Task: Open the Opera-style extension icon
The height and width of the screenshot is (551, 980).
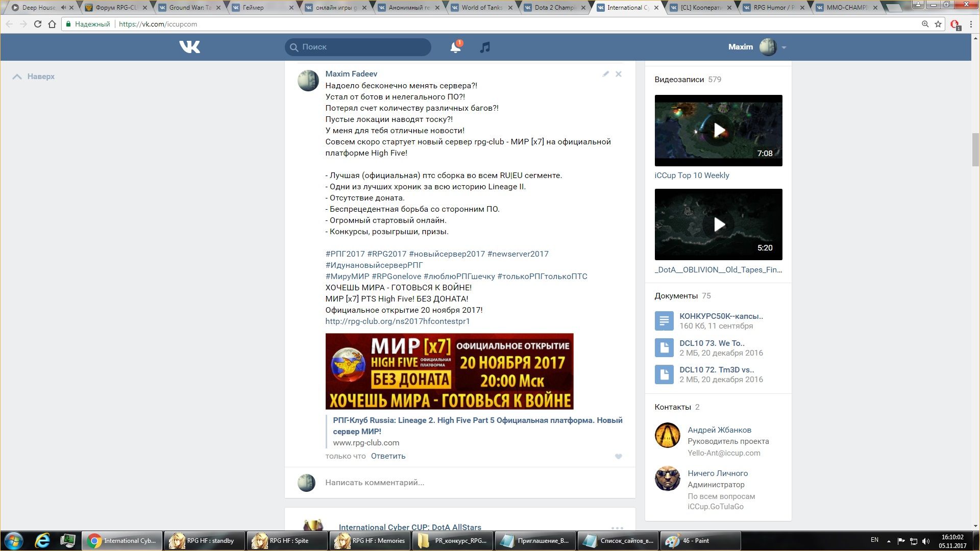Action: click(955, 24)
